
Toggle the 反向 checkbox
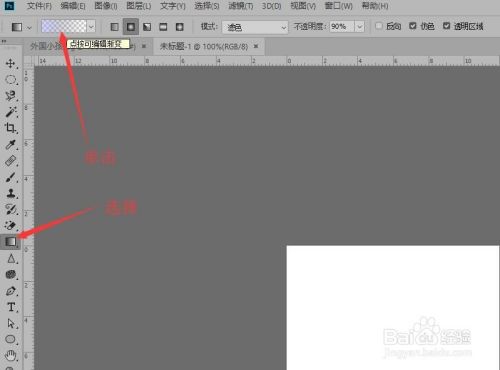pos(379,26)
